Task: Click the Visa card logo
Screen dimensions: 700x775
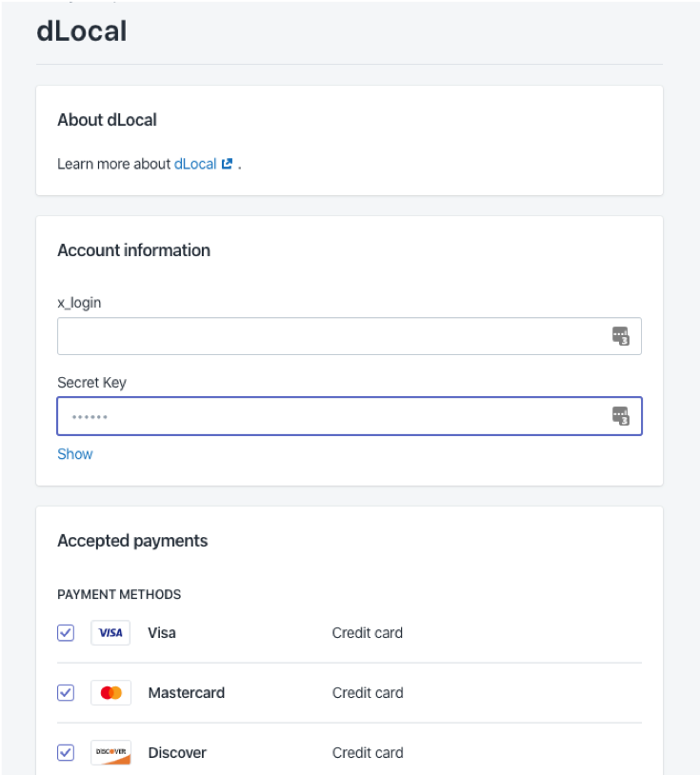Action: click(x=110, y=632)
